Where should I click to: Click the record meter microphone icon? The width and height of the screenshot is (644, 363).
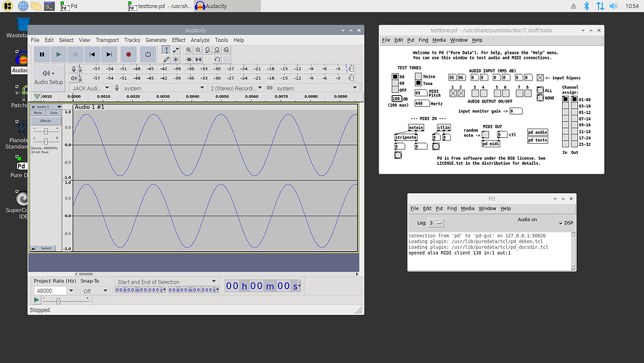[x=73, y=69]
